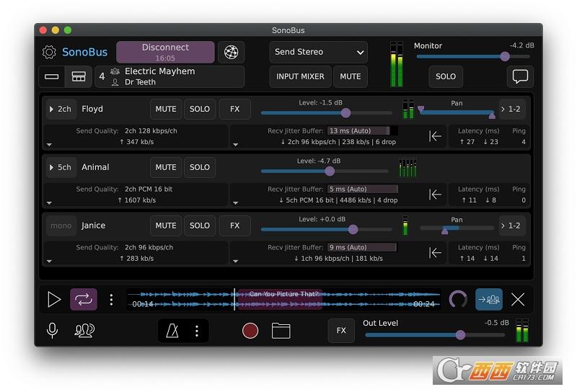Switch to detailed peer view layout

point(79,76)
